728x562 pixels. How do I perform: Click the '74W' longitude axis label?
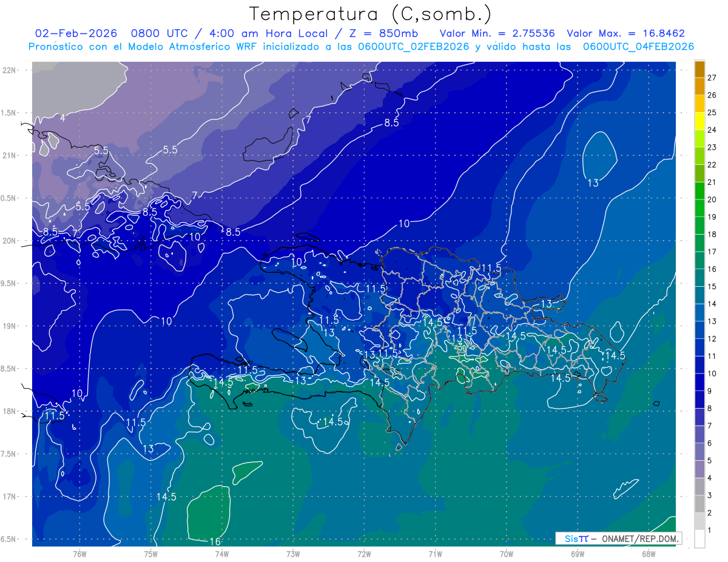tap(221, 554)
